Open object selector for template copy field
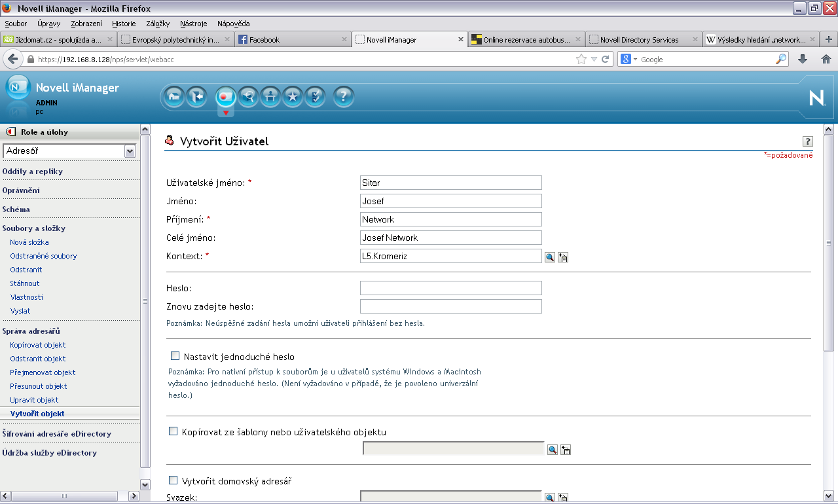The image size is (838, 504). pos(553,450)
